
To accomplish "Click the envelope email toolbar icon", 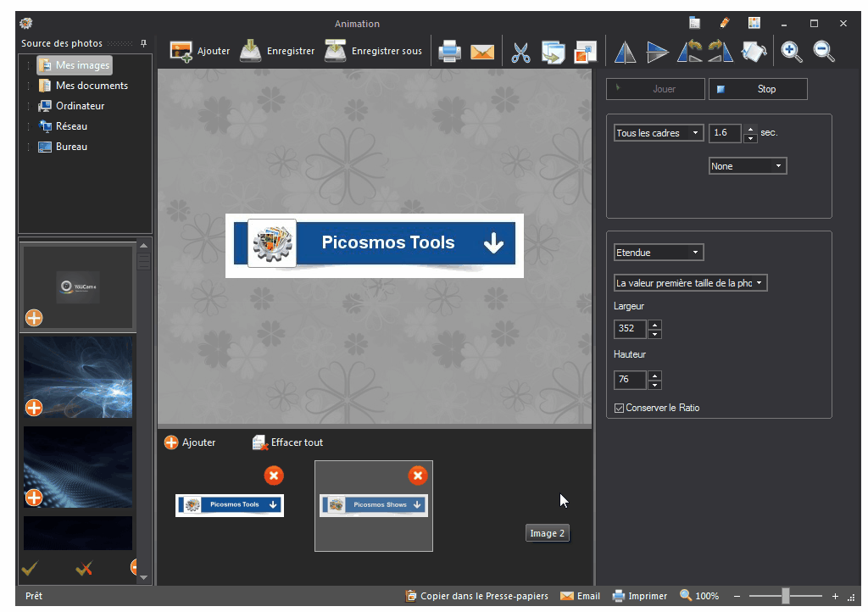I will 482,52.
